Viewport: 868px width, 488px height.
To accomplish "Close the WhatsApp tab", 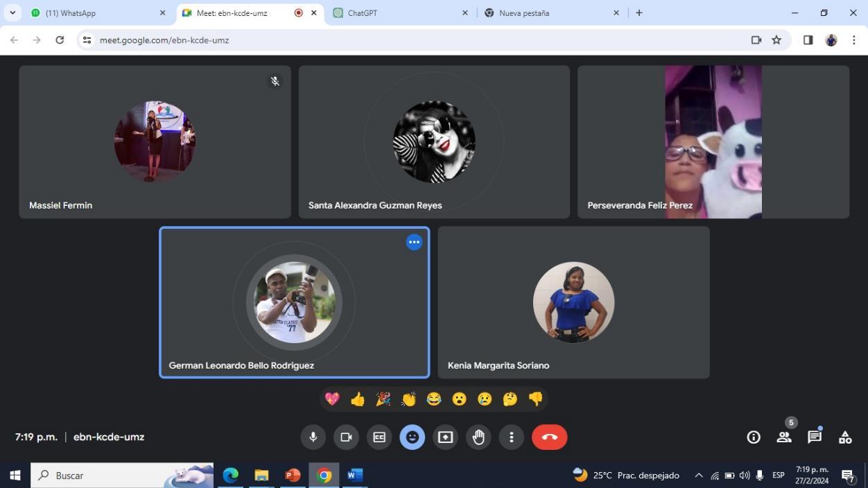I will [x=163, y=13].
